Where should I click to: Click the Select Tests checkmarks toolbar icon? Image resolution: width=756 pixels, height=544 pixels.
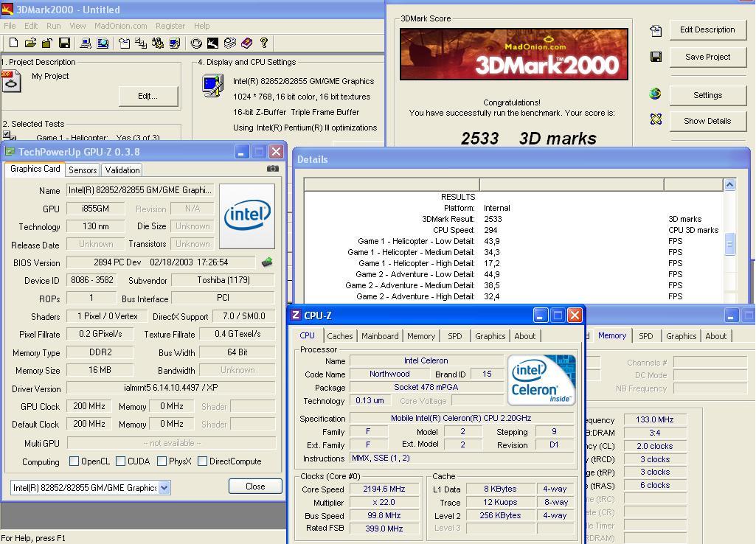click(x=141, y=43)
